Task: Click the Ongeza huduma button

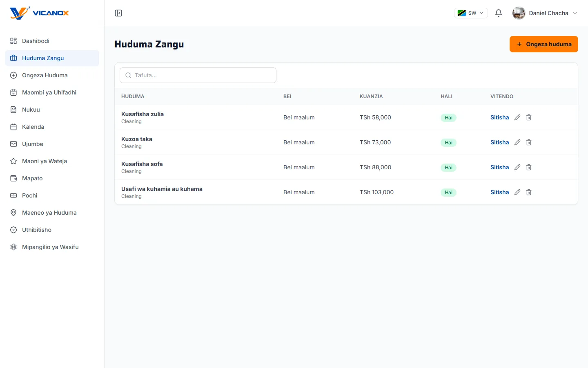Action: click(543, 44)
